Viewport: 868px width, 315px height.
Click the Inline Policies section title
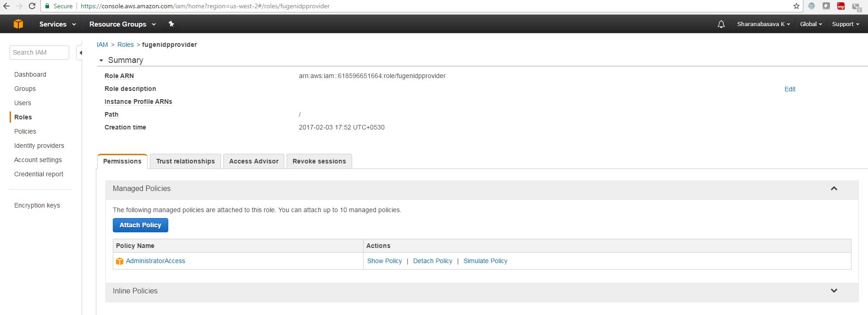(135, 291)
